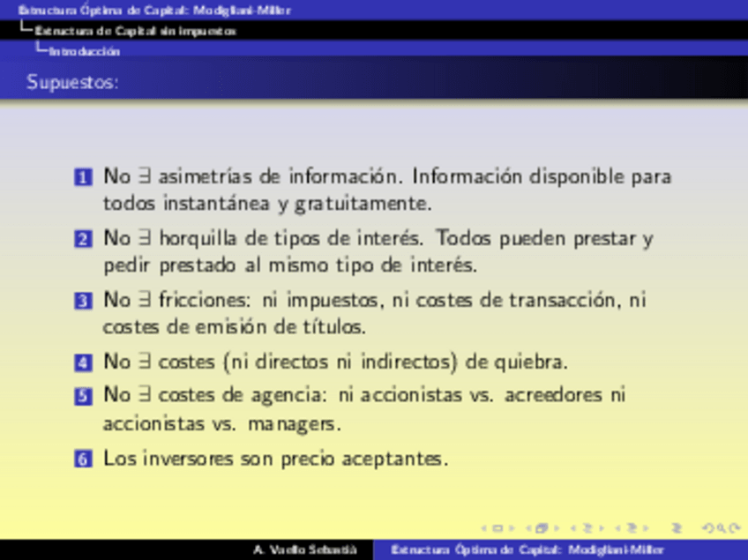Click footer title Estructura Óptima de Capital: Modigliani-Miller
The width and height of the screenshot is (748, 560).
(527, 550)
